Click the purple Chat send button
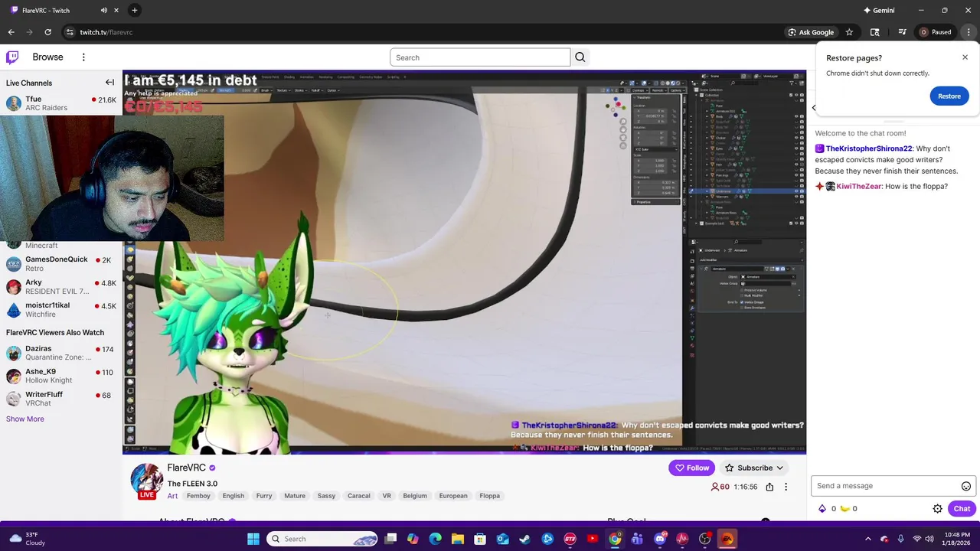The height and width of the screenshot is (551, 980). [962, 509]
